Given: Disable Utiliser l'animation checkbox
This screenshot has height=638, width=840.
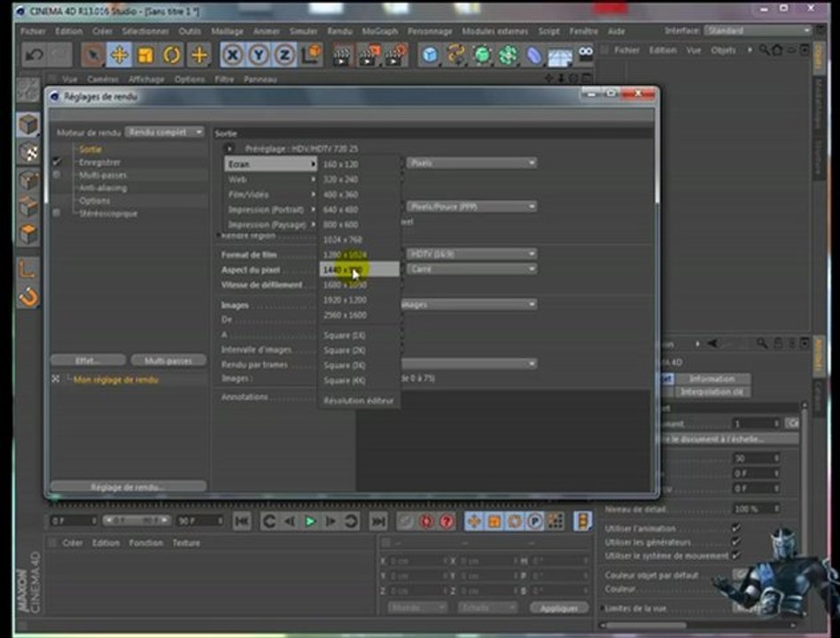Looking at the screenshot, I should click(735, 529).
